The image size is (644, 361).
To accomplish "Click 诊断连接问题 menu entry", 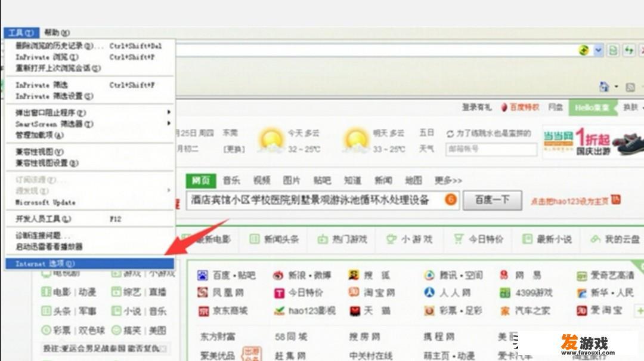I will (89, 236).
